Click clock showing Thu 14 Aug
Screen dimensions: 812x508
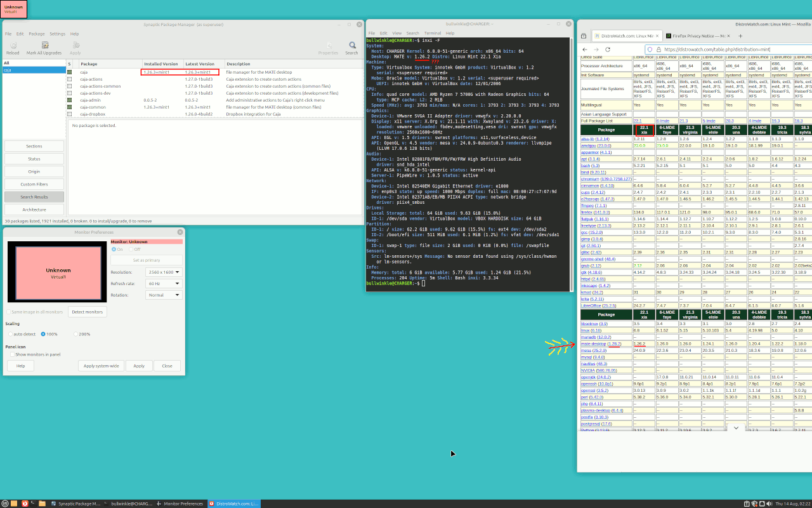792,504
